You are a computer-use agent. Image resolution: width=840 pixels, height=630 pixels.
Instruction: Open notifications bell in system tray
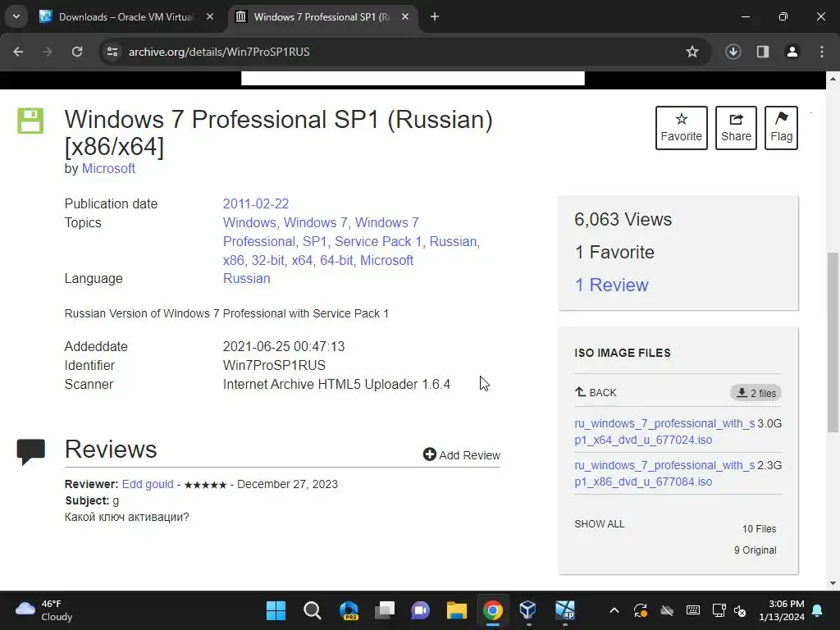[x=818, y=610]
